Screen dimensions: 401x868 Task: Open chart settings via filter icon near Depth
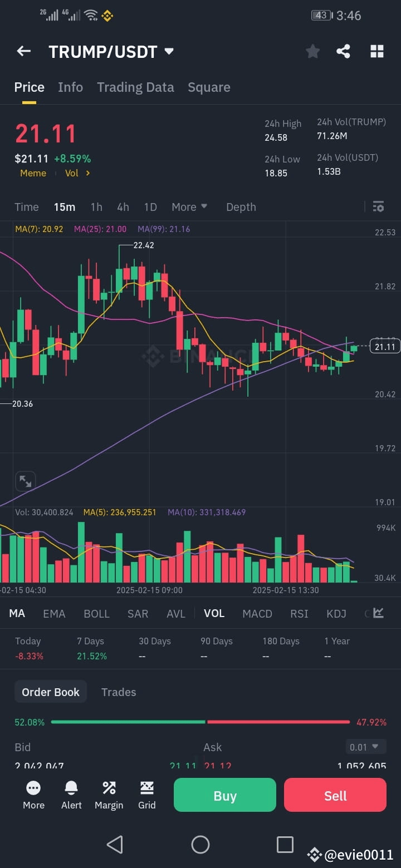click(378, 206)
